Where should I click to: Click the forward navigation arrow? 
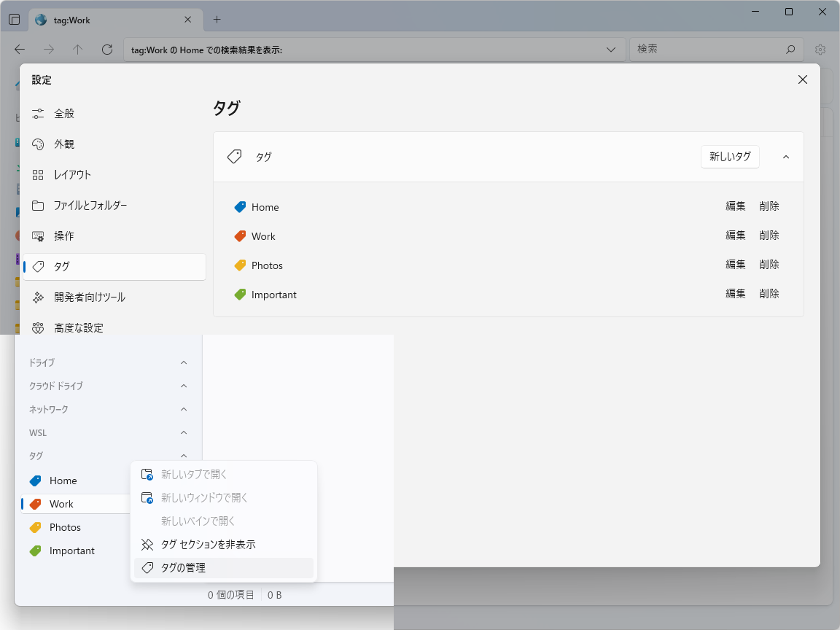pos(48,49)
